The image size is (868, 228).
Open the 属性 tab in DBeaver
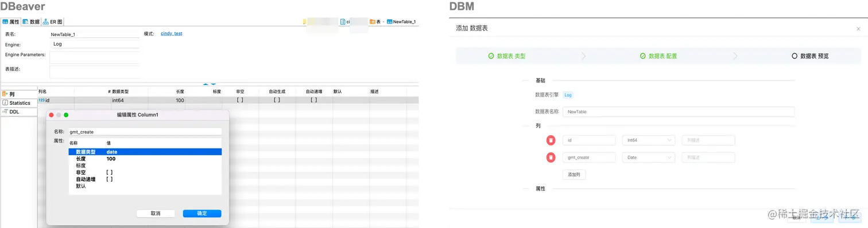click(x=11, y=22)
